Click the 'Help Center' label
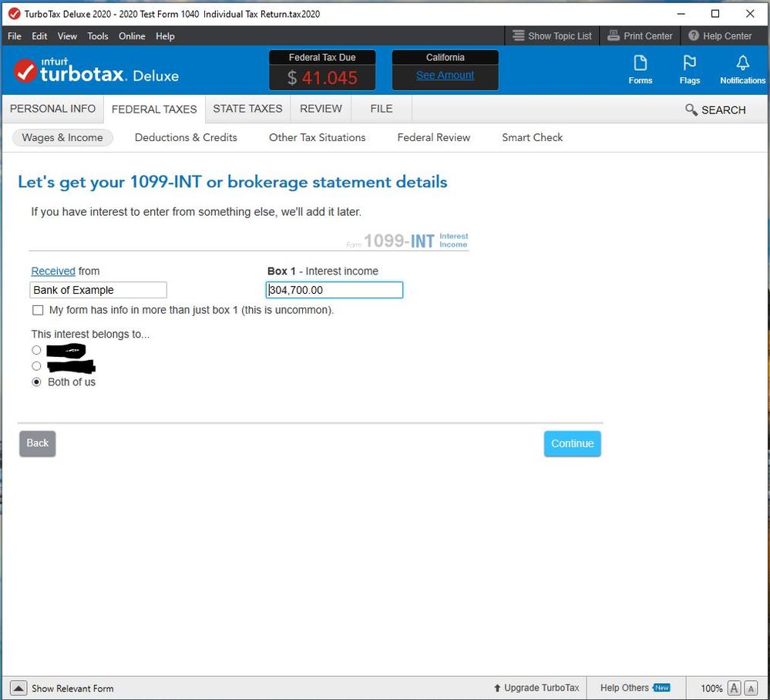 coord(728,36)
